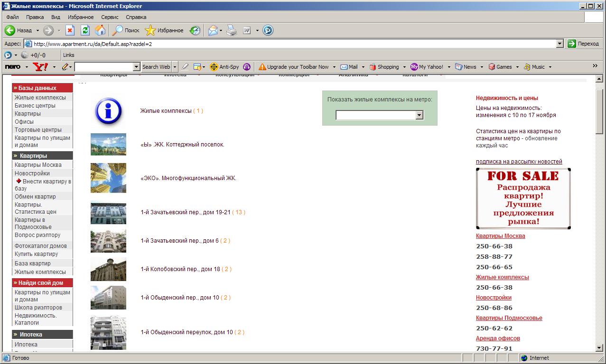Click the Upgrade your Toolbar warning icon
The image size is (606, 364).
pyautogui.click(x=262, y=67)
